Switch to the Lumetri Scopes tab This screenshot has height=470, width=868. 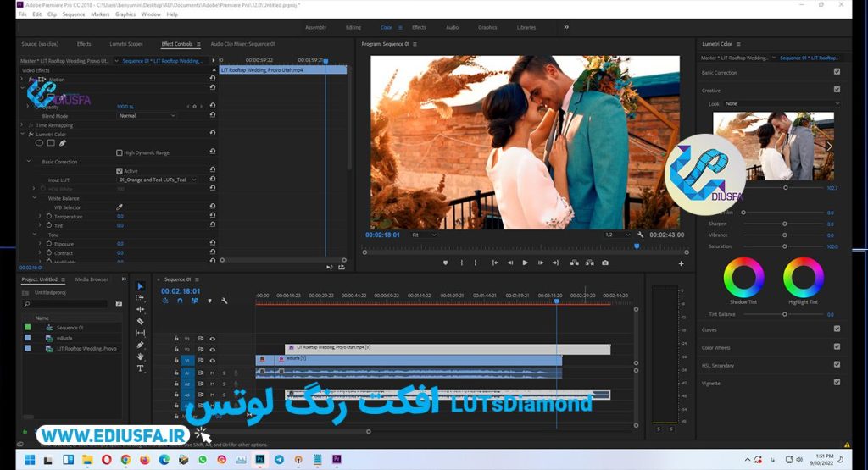[x=126, y=44]
